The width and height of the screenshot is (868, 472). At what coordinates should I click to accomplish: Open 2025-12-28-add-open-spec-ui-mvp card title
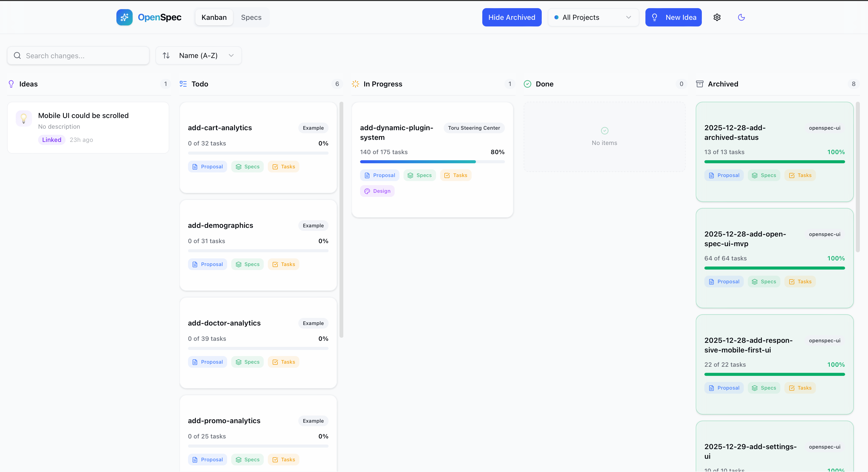pyautogui.click(x=745, y=239)
